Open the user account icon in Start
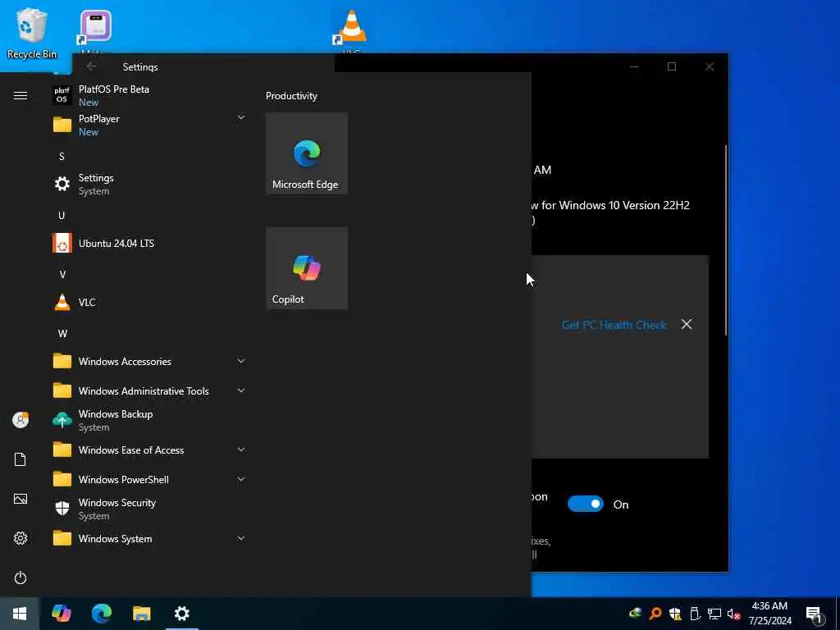Image resolution: width=840 pixels, height=630 pixels. 21,420
